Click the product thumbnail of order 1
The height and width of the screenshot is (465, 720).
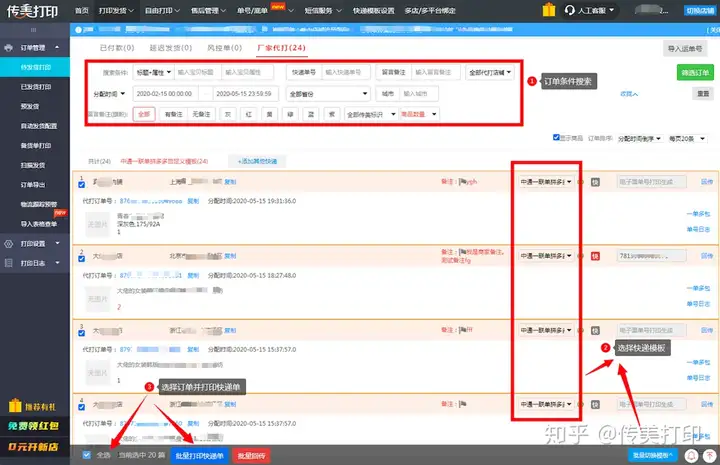coord(98,224)
